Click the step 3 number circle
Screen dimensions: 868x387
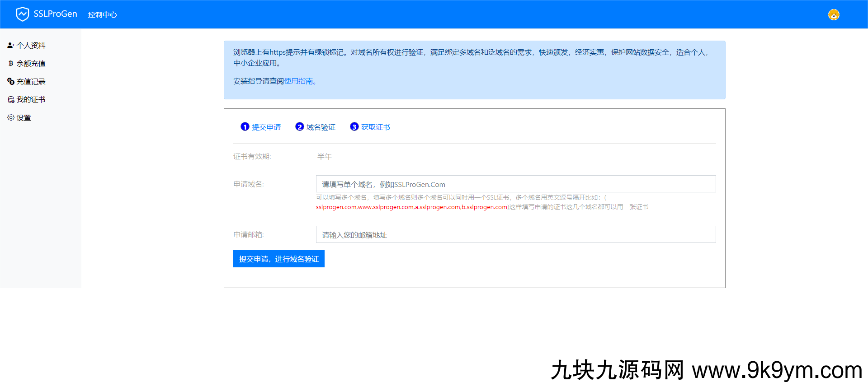354,127
